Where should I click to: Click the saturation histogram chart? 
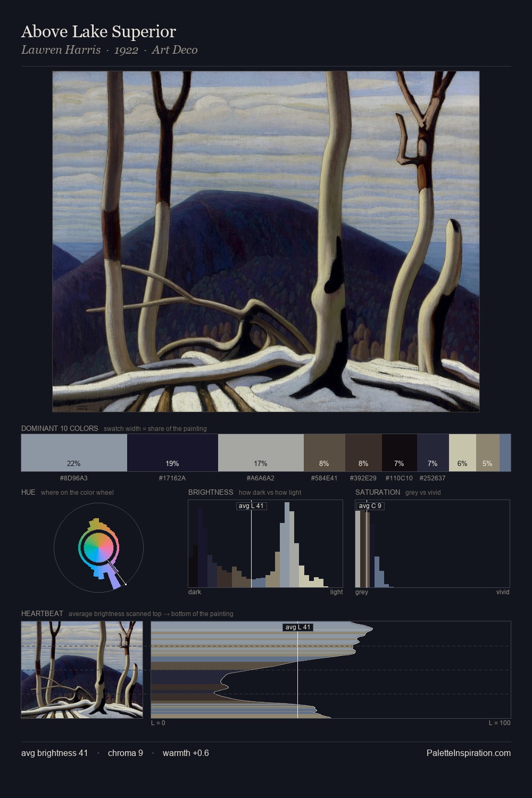point(433,544)
